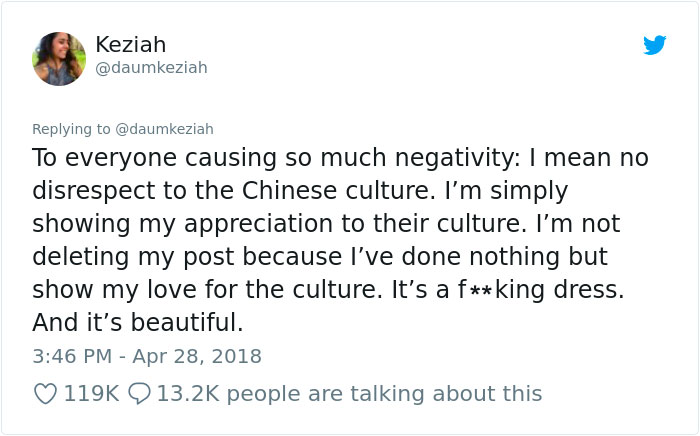This screenshot has width=700, height=436.
Task: Click the Twitter bird logo
Action: [654, 46]
